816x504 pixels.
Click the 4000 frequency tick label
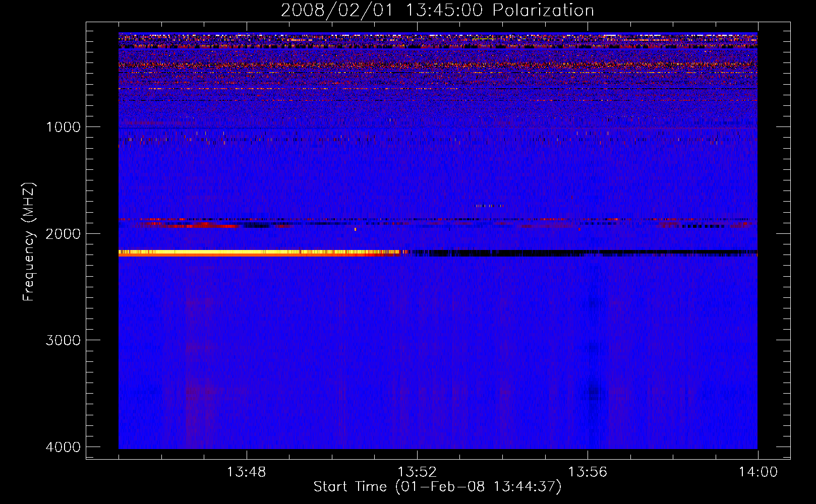(x=63, y=447)
